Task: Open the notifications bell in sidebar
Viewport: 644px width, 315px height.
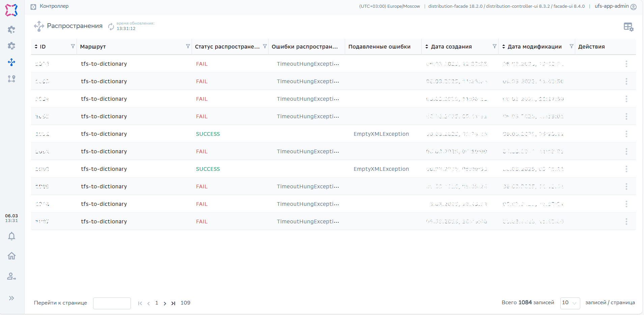Action: (11, 236)
